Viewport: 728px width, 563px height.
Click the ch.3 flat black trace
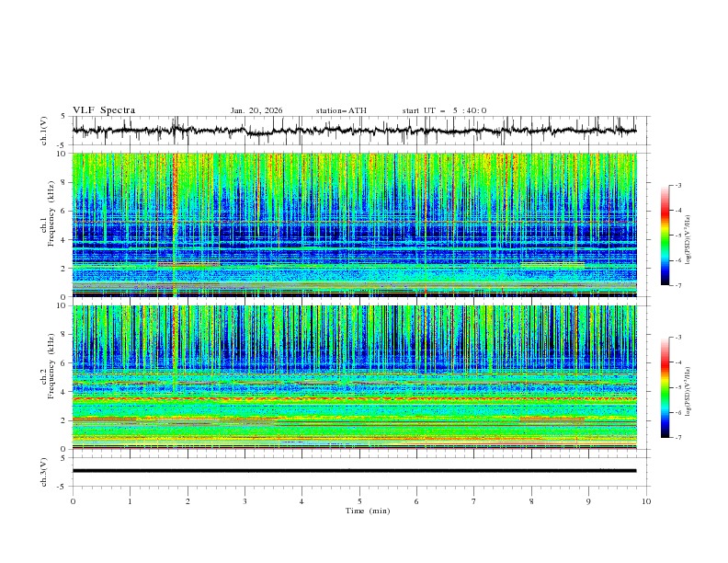coord(354,471)
